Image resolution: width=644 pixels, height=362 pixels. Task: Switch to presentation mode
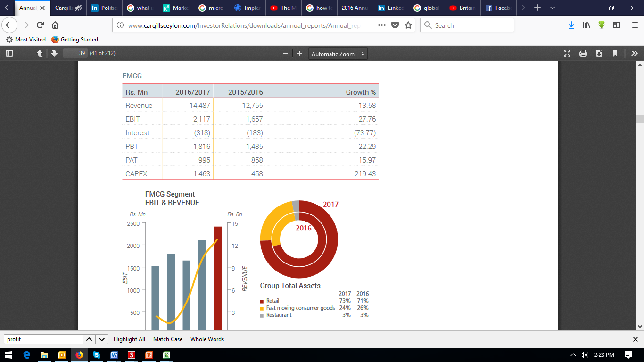point(567,53)
